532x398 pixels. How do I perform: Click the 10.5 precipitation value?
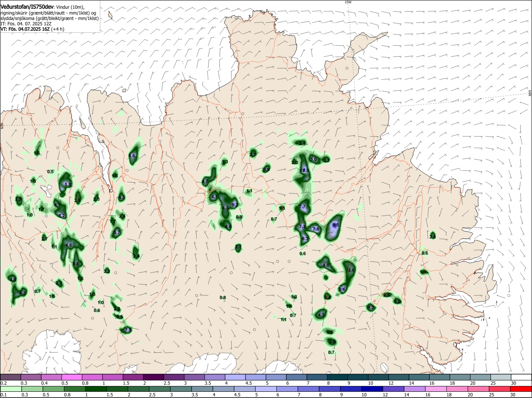tap(305, 170)
